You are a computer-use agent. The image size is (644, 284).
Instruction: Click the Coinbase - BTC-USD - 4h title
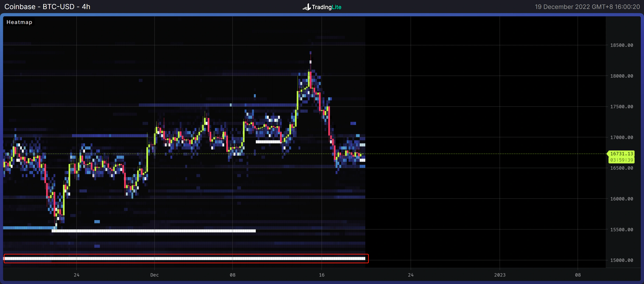pos(47,7)
